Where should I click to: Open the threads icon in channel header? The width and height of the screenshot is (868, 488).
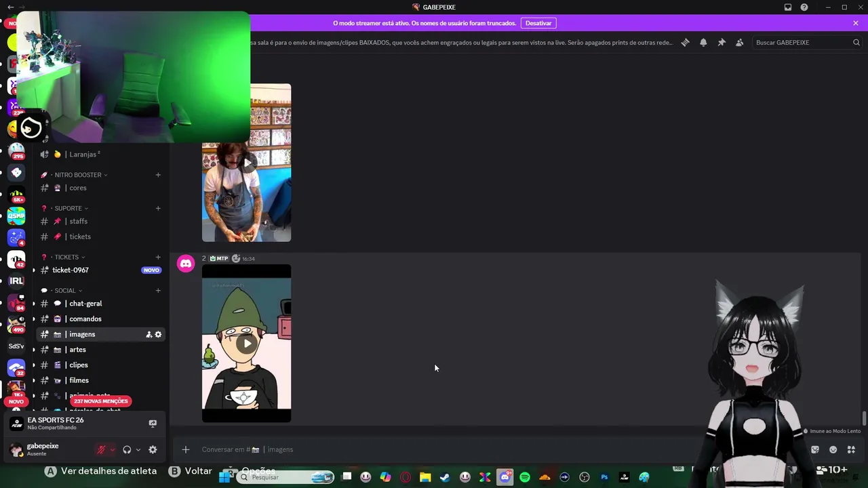686,42
